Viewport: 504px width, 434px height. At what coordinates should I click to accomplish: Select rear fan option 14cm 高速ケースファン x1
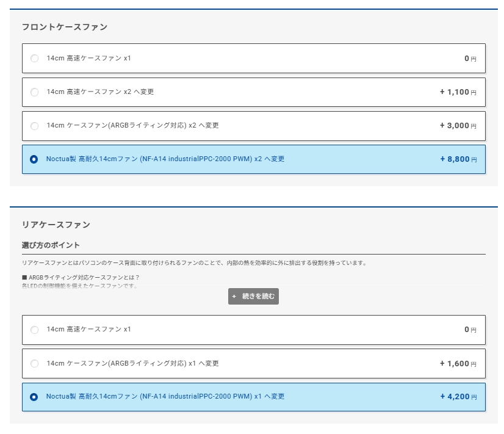(254, 330)
